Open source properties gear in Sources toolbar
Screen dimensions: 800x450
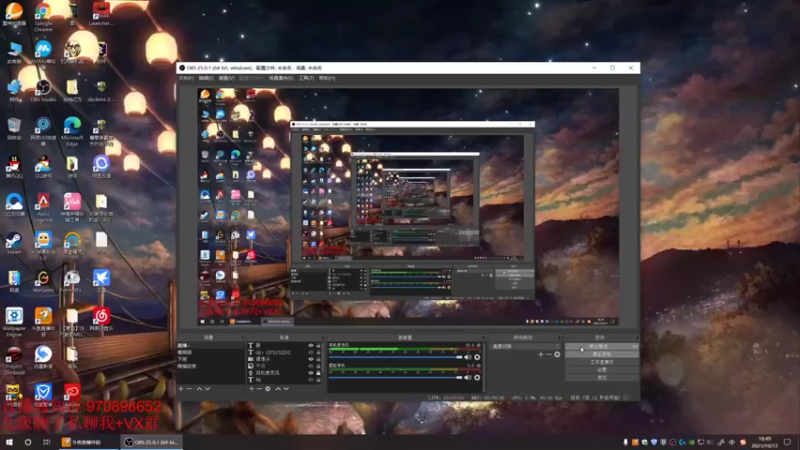pos(268,389)
